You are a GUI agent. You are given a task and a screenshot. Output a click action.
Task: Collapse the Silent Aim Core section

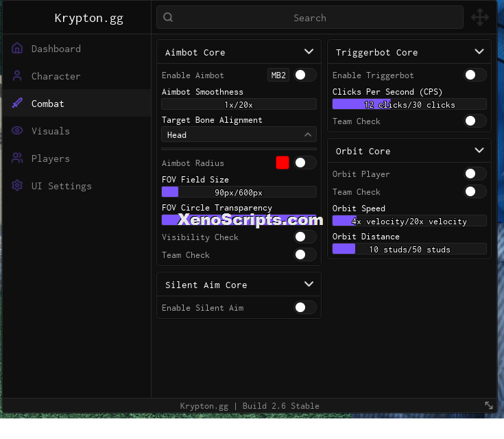pyautogui.click(x=309, y=284)
